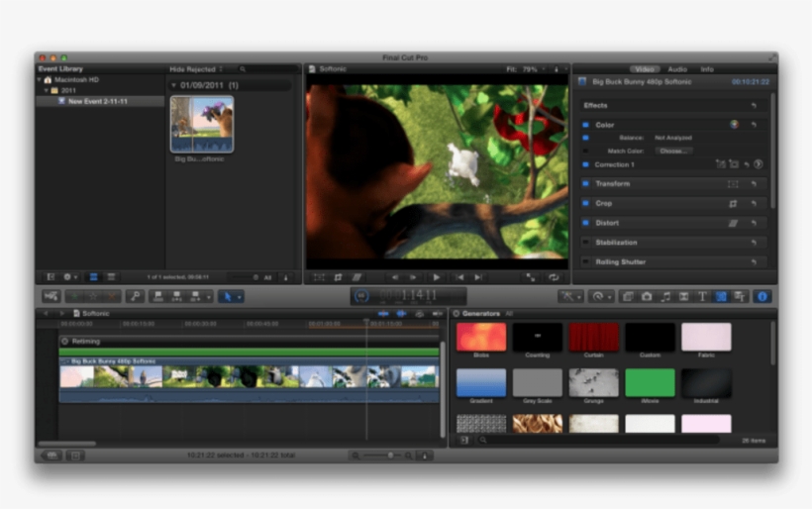The height and width of the screenshot is (509, 812).
Task: Enable the Stabilization checkbox
Action: (585, 243)
